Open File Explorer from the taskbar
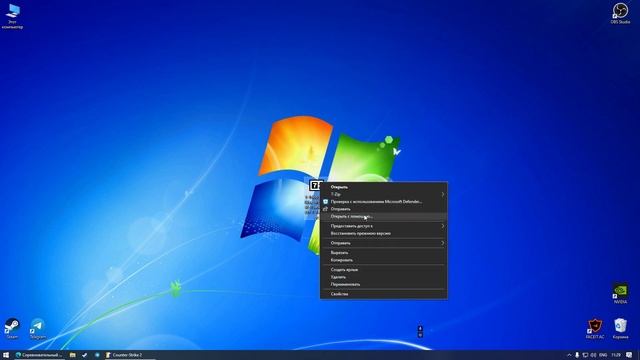Screen dimensions: 640x360 [72, 355]
